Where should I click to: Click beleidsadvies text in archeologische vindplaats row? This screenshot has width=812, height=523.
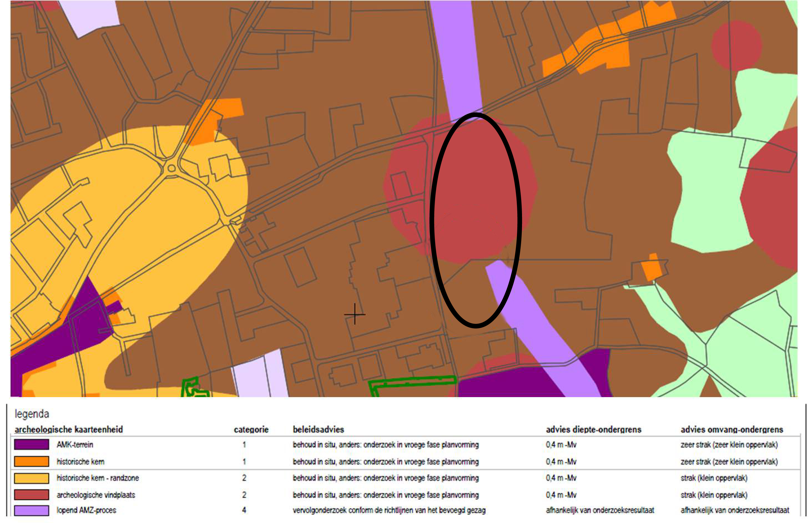[386, 495]
